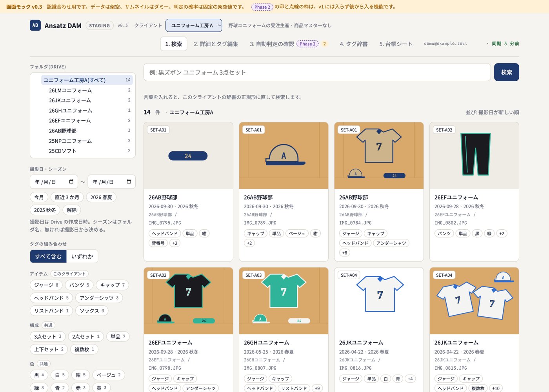
Task: Toggle the 単品 7 composition chip
Action: click(x=118, y=336)
